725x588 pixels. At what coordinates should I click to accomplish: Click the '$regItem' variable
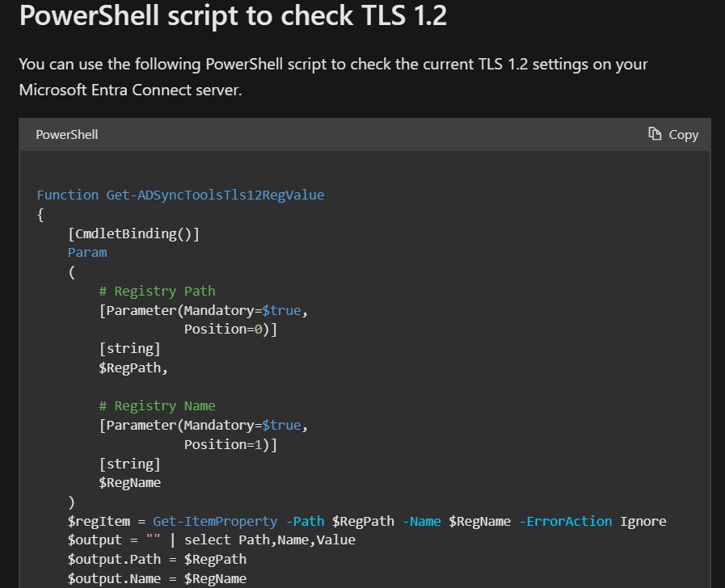99,522
